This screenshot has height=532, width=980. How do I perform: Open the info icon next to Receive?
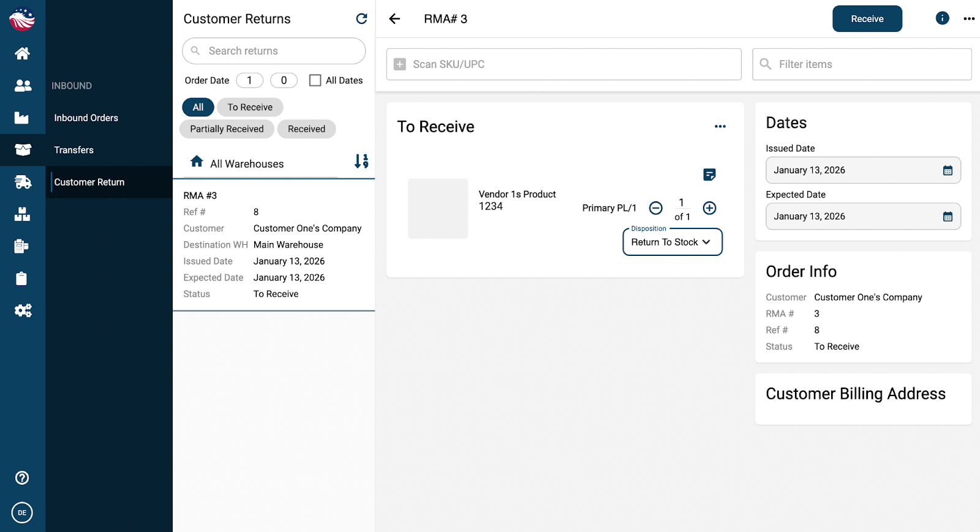(942, 18)
